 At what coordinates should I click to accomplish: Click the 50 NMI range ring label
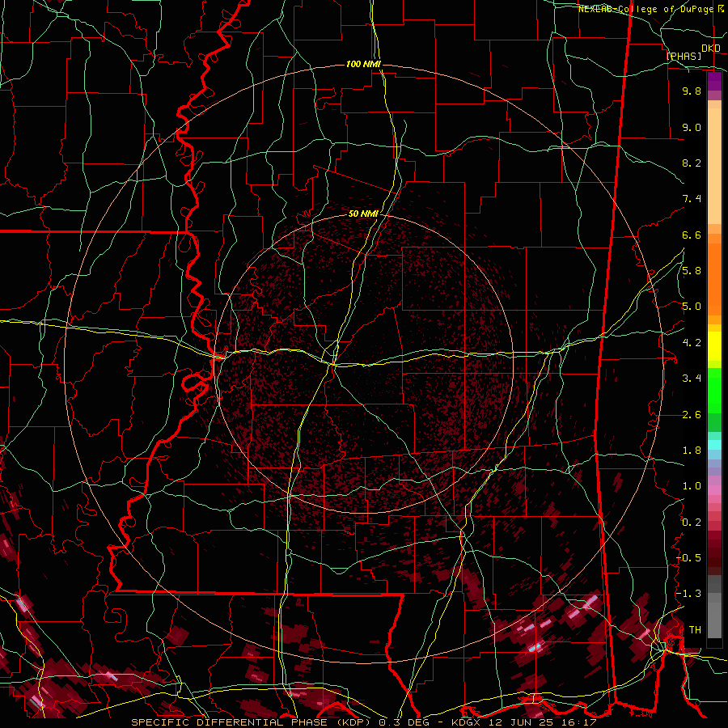(363, 214)
